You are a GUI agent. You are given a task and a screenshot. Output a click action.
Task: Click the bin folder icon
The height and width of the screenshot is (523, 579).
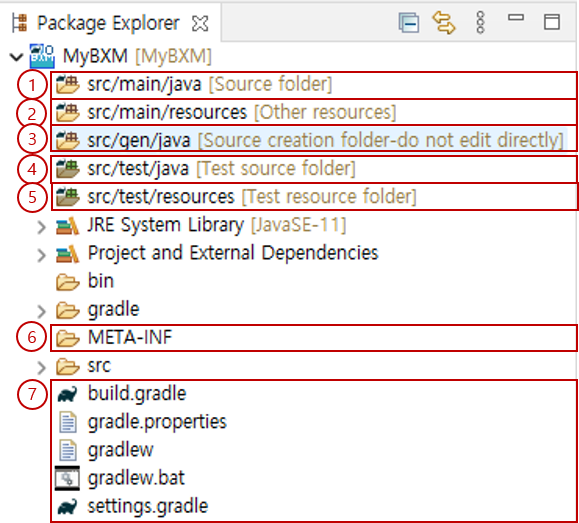click(x=68, y=282)
